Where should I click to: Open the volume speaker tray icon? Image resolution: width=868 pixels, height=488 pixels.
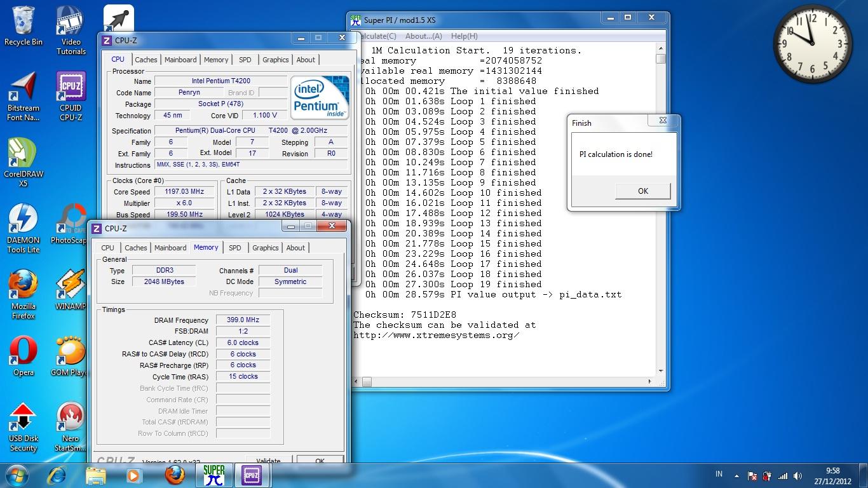point(798,475)
